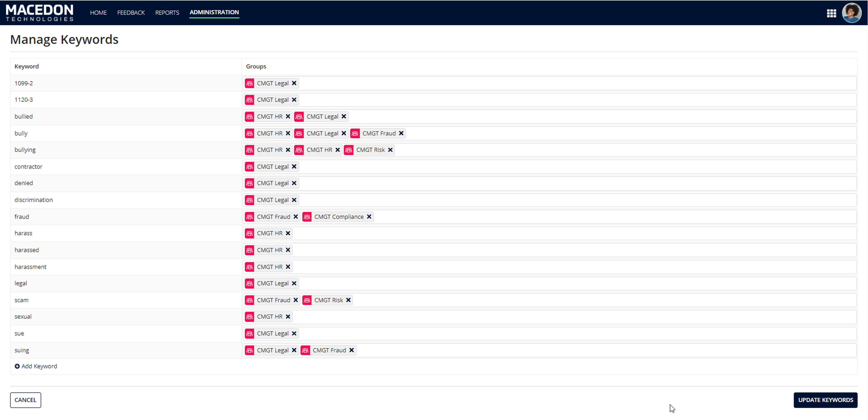This screenshot has height=420, width=868.
Task: Remove CMGT HR from harassment row
Action: 288,267
